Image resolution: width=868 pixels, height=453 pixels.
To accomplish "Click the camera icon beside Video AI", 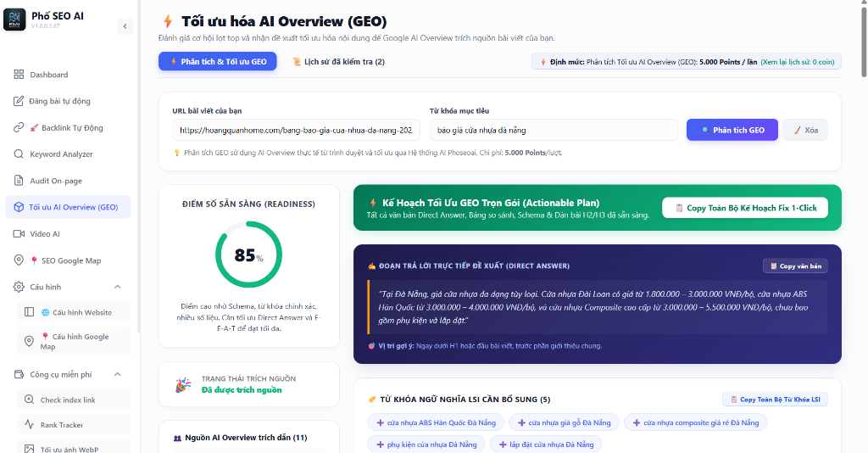I will (19, 233).
